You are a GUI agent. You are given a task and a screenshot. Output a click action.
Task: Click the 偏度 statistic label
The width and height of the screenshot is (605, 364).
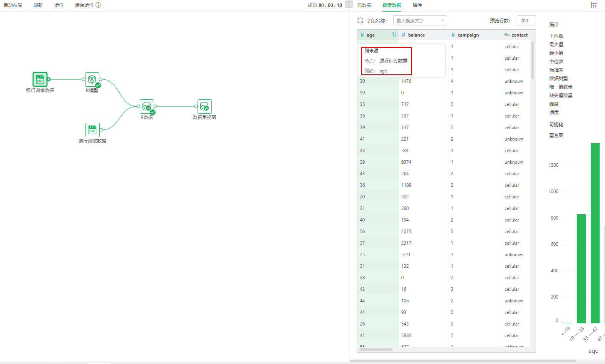click(x=554, y=112)
